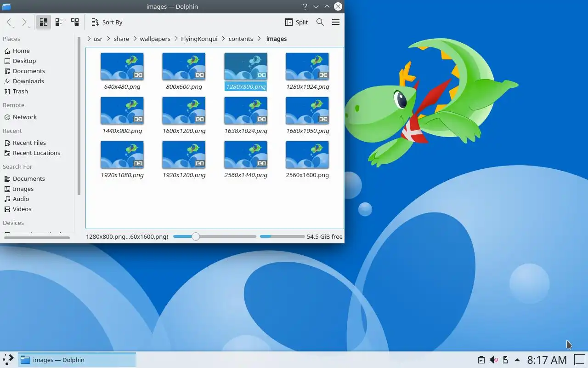Click the Network globe icon

click(x=7, y=117)
